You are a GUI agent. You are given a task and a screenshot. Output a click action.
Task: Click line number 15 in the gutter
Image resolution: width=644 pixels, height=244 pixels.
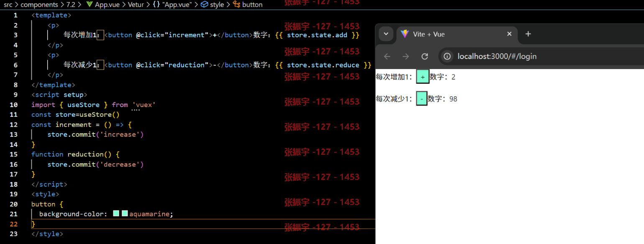coord(13,154)
